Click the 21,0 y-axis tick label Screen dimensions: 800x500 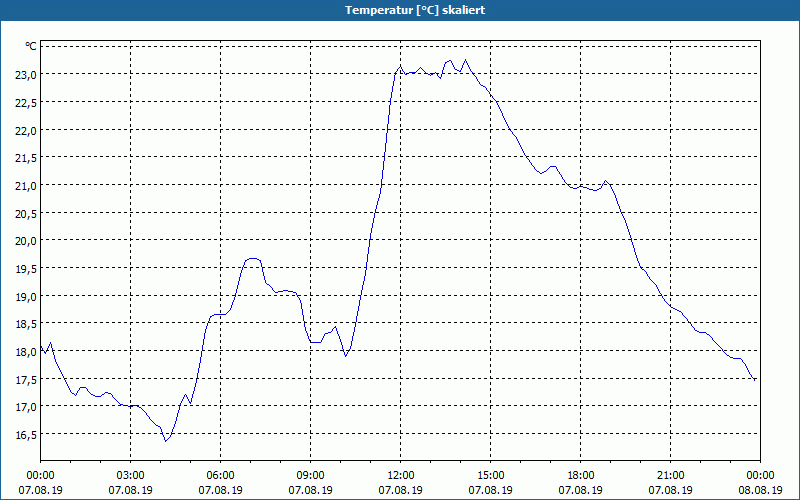(x=24, y=185)
